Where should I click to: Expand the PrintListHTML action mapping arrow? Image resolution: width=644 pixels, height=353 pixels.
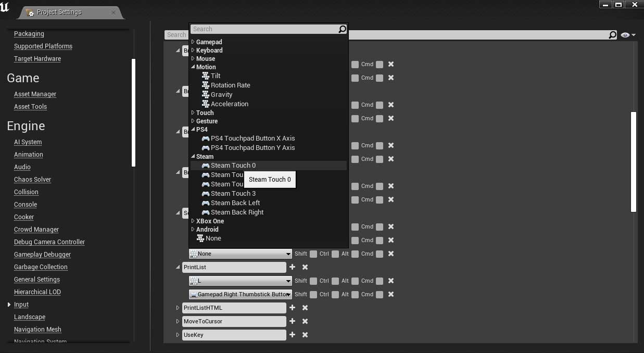pos(178,308)
